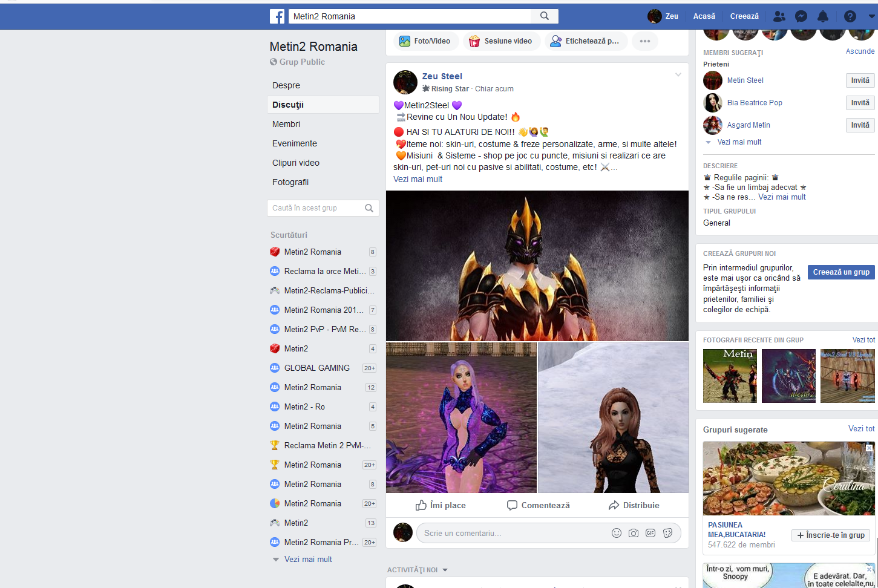This screenshot has width=878, height=588.
Task: Open notifications bell icon
Action: (x=823, y=16)
